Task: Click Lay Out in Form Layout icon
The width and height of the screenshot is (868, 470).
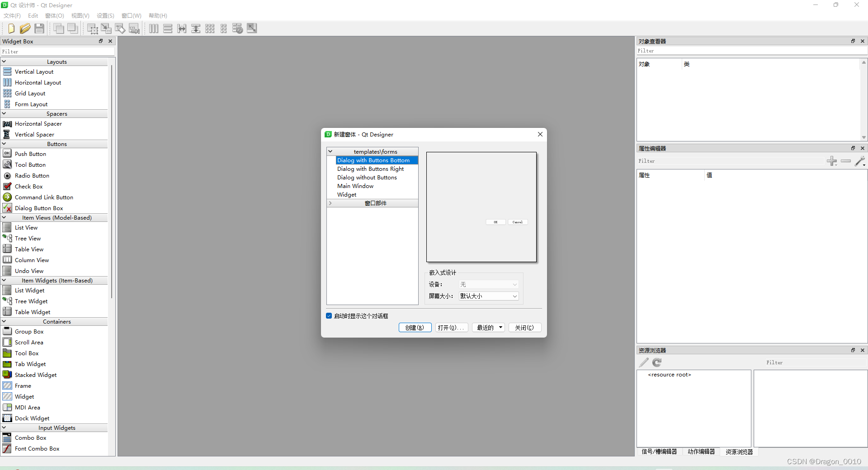Action: 224,28
